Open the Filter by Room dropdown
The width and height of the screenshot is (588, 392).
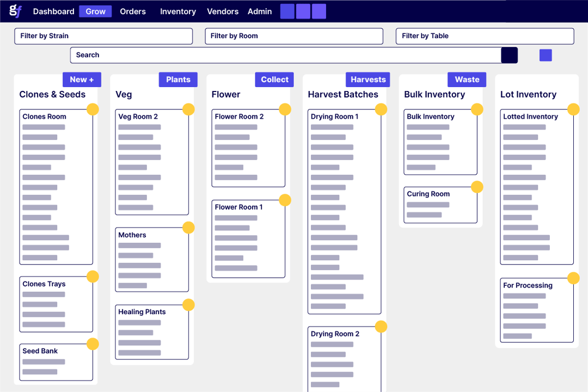click(294, 36)
